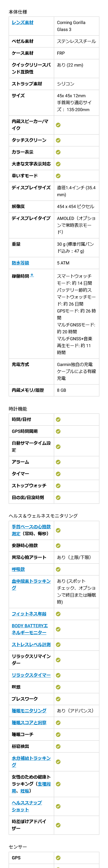Open the BODY BATTERYエネルギーモニター link

pyautogui.click(x=30, y=629)
